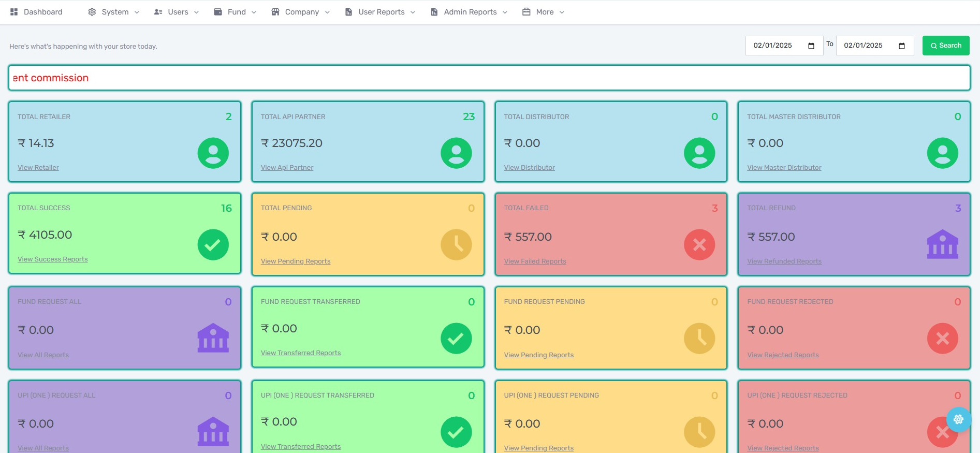The height and width of the screenshot is (453, 980).
Task: Open Fund Request's View Rejected Reports link
Action: pos(783,355)
